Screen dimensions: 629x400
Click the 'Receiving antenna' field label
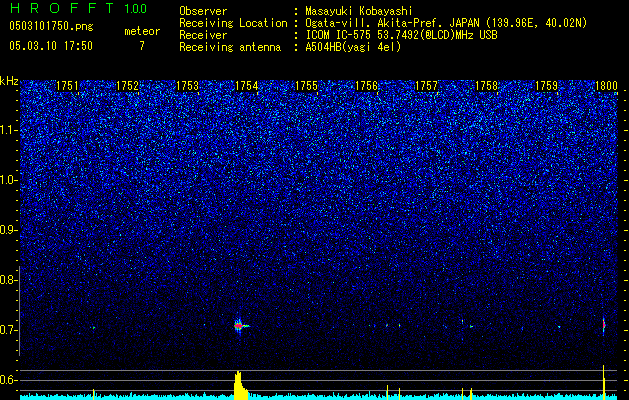pyautogui.click(x=230, y=47)
